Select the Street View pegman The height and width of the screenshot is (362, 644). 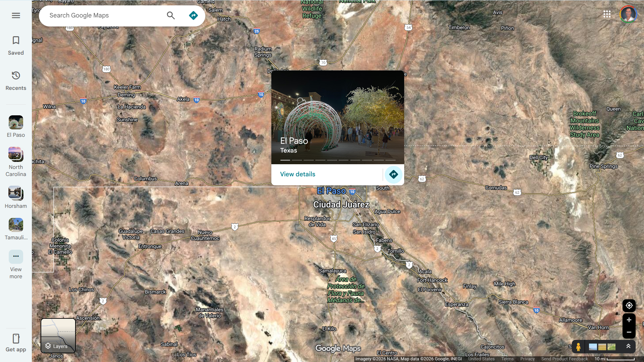(578, 347)
